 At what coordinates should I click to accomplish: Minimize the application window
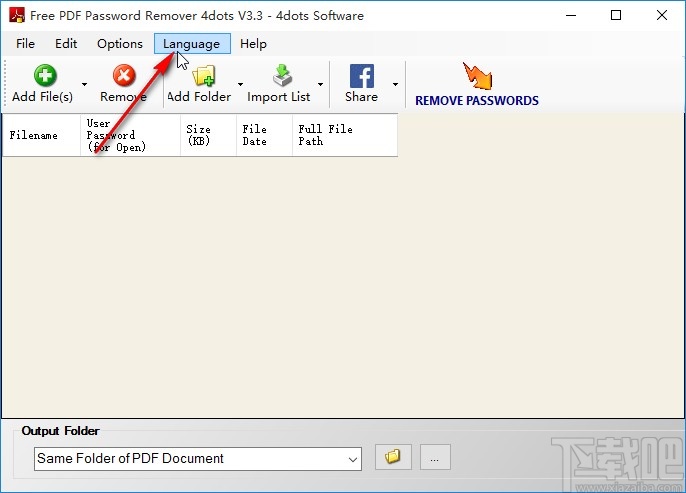[571, 15]
